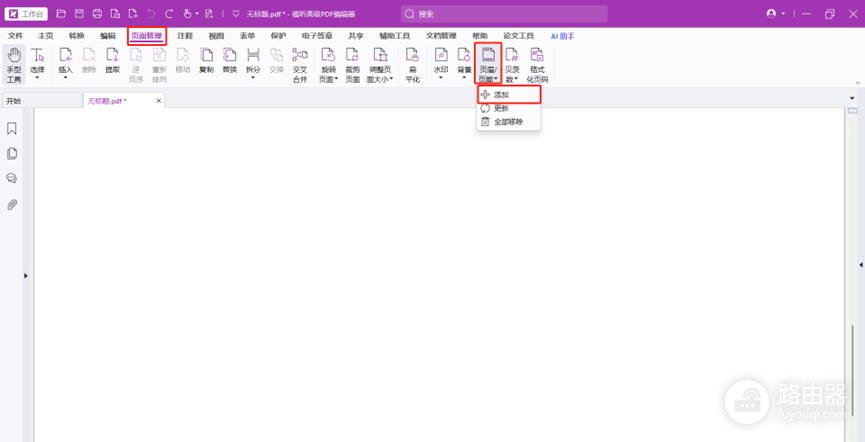Expand the 拆分 dropdown arrow
The image size is (865, 442).
[x=253, y=78]
